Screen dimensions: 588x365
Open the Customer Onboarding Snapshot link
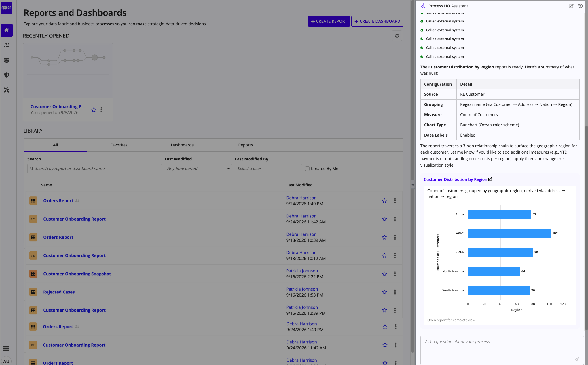coord(77,274)
